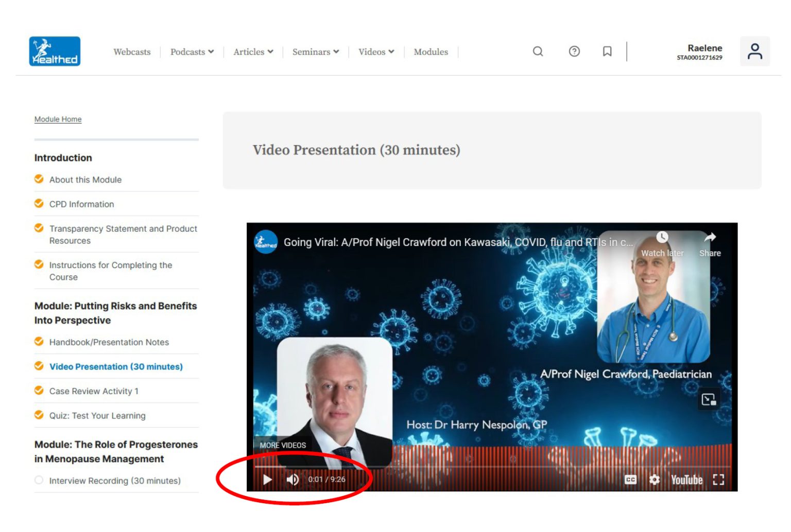This screenshot has width=791, height=532.
Task: Click the checkmark beside Handbook/Presentation Notes
Action: 39,341
